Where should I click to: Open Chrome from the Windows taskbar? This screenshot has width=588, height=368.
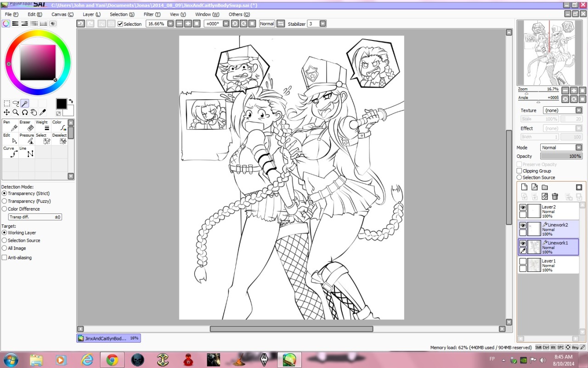112,360
